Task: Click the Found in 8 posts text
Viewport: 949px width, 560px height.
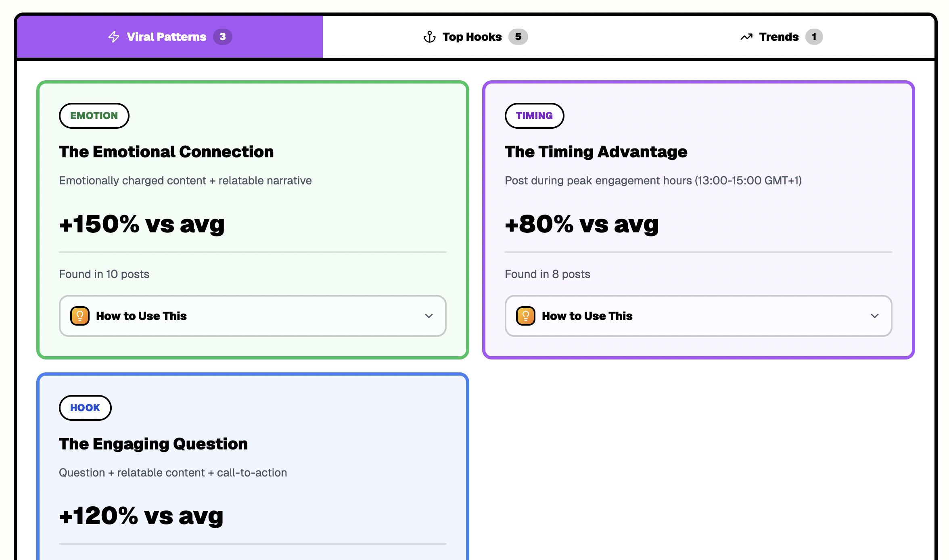Action: 547,274
